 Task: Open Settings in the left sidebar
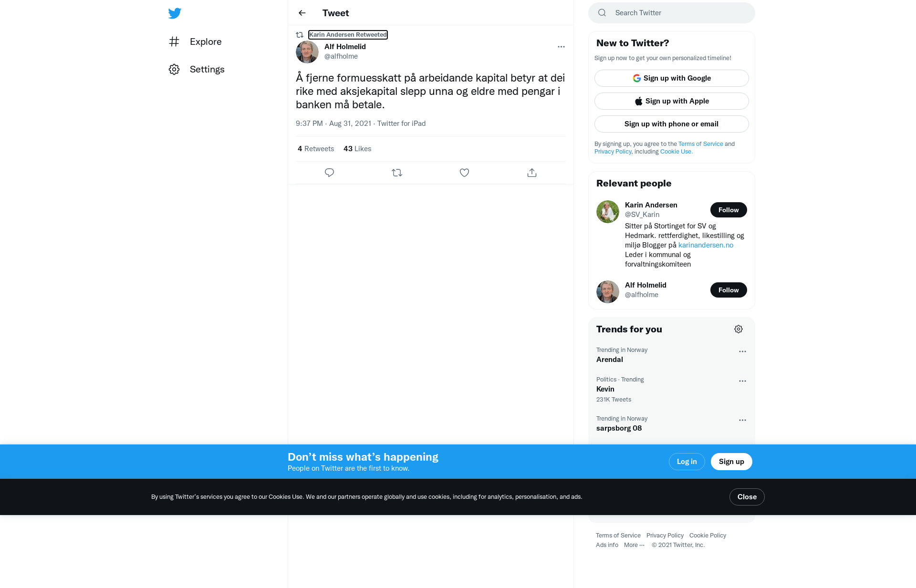(197, 69)
